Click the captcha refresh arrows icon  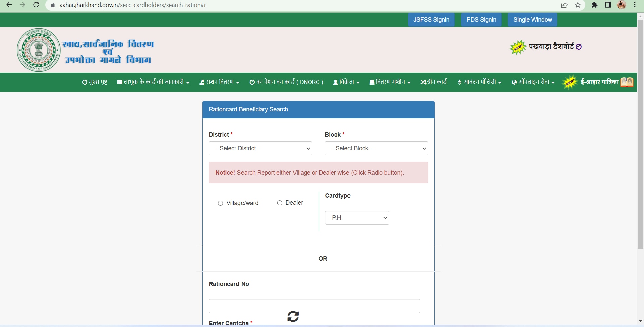(293, 316)
